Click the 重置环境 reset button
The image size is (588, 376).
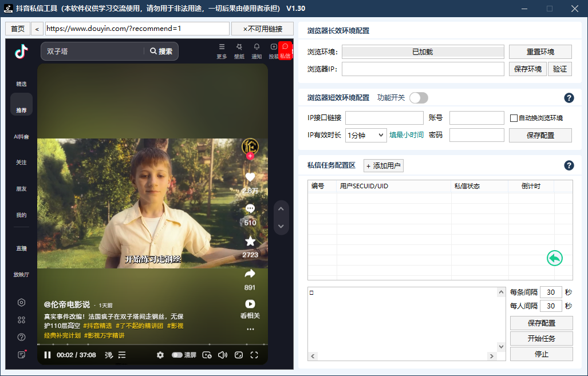coord(540,52)
